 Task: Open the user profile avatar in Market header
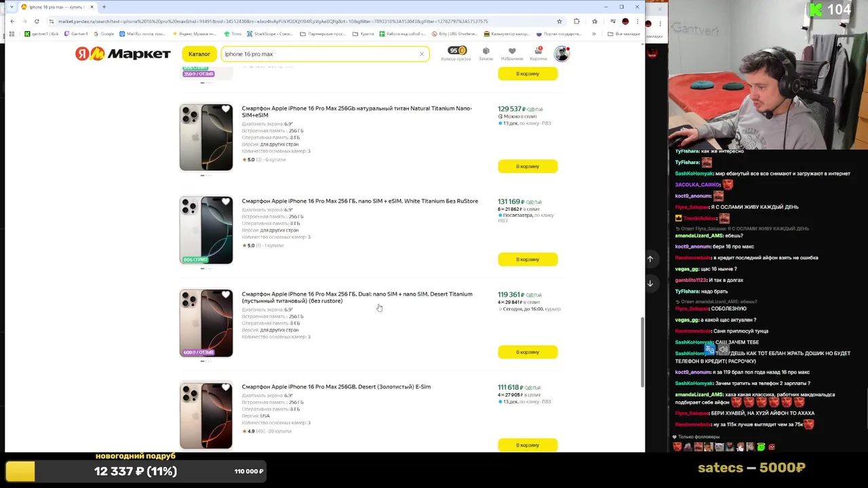pyautogui.click(x=561, y=54)
